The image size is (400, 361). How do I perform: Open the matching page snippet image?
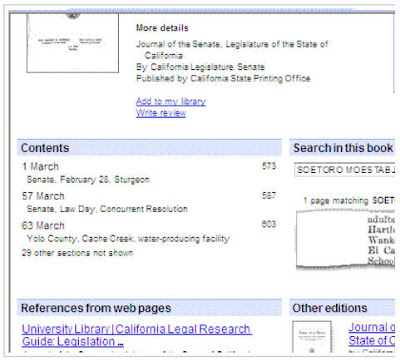pyautogui.click(x=345, y=239)
